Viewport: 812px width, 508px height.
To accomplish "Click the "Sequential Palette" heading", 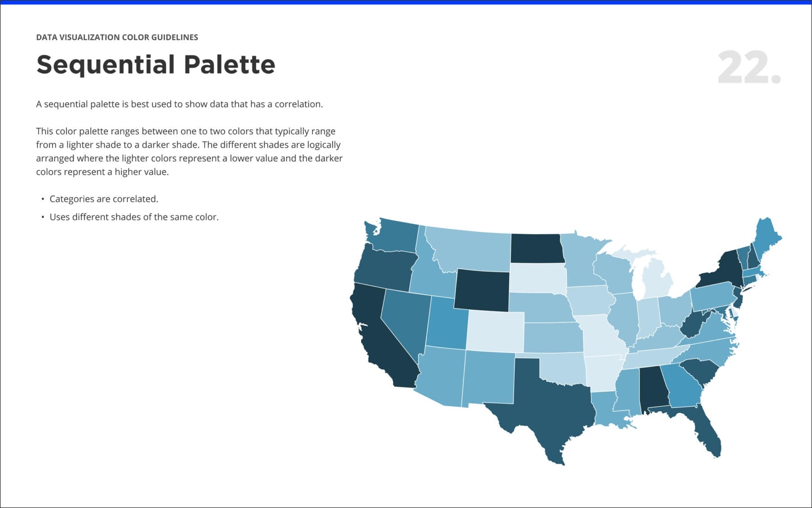I will (156, 65).
